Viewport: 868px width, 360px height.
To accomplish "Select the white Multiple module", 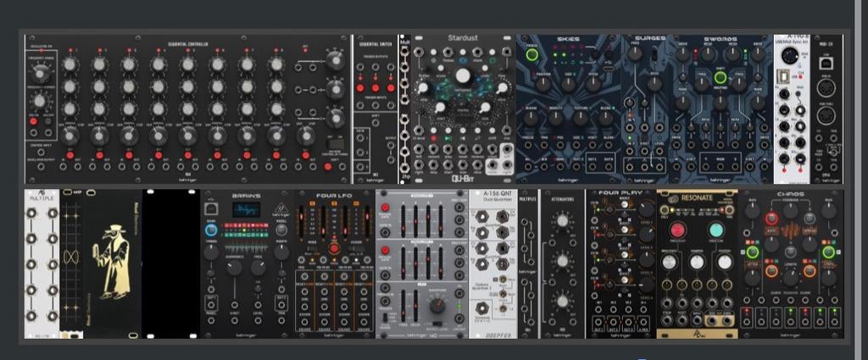I will pyautogui.click(x=42, y=263).
